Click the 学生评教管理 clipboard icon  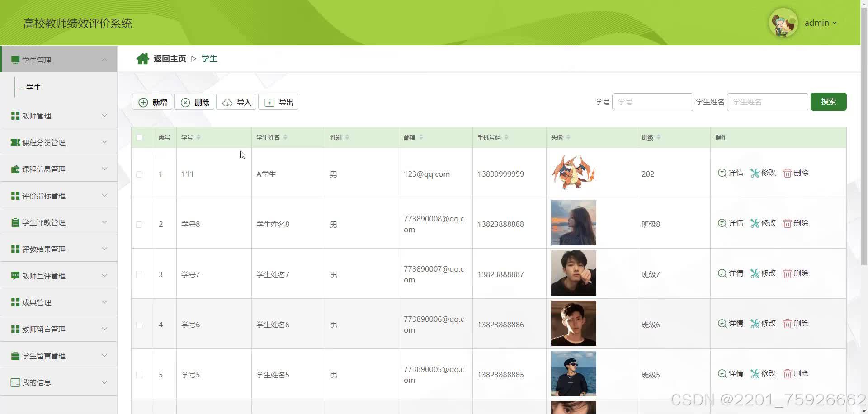click(x=15, y=222)
